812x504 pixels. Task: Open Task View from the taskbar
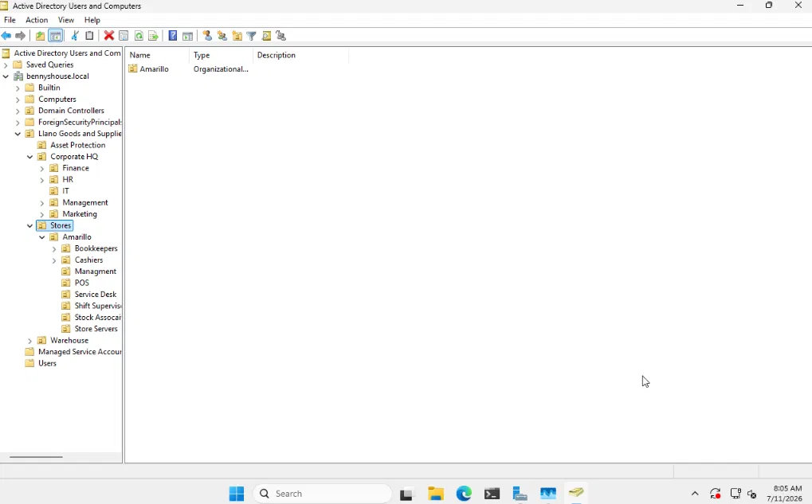pos(406,493)
